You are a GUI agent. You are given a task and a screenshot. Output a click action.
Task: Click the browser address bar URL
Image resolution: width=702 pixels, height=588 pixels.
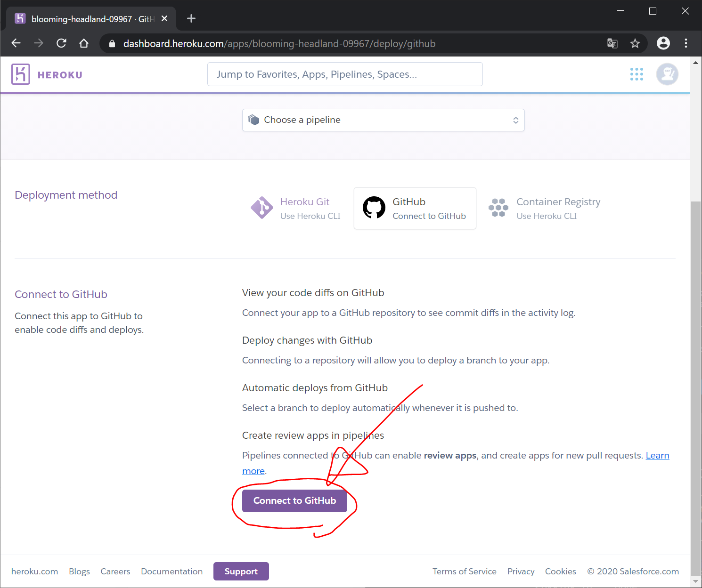point(279,44)
